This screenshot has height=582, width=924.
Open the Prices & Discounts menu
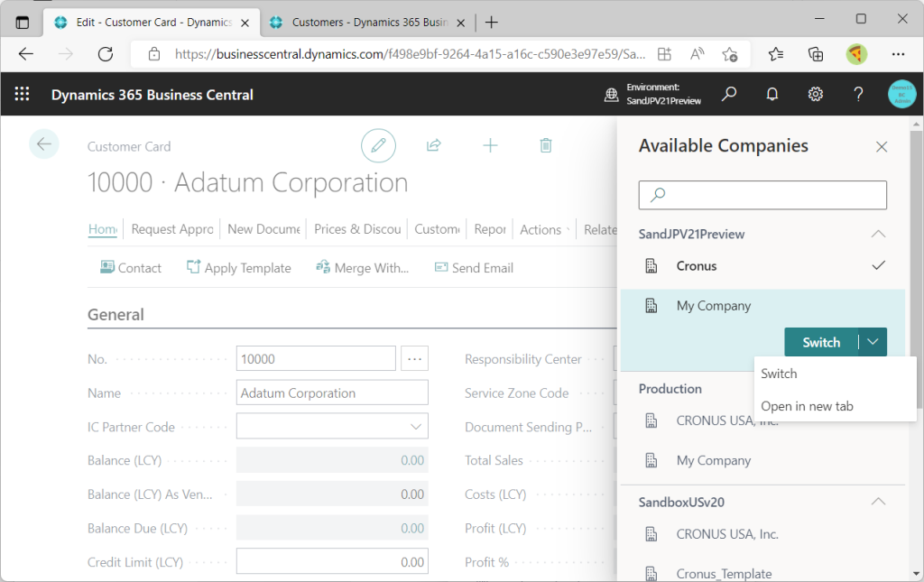(357, 229)
